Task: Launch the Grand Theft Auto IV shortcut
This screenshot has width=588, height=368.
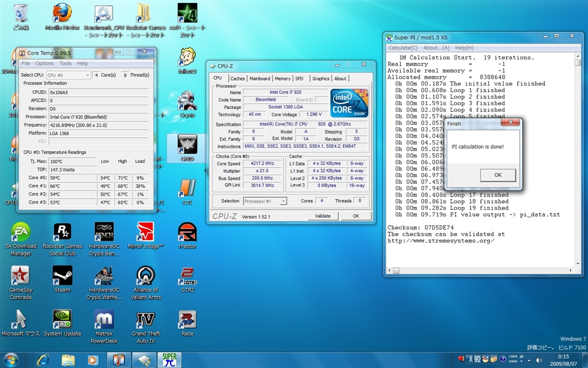Action: [146, 320]
